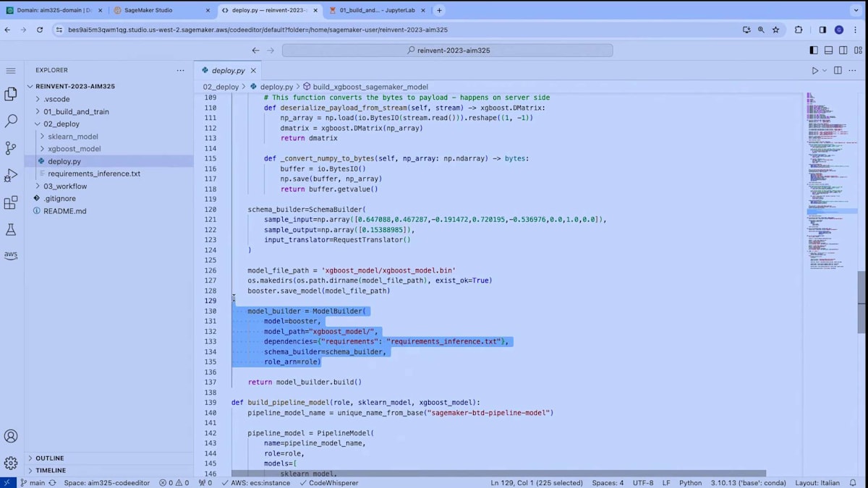Open Explorer More Actions ellipsis

(181, 70)
